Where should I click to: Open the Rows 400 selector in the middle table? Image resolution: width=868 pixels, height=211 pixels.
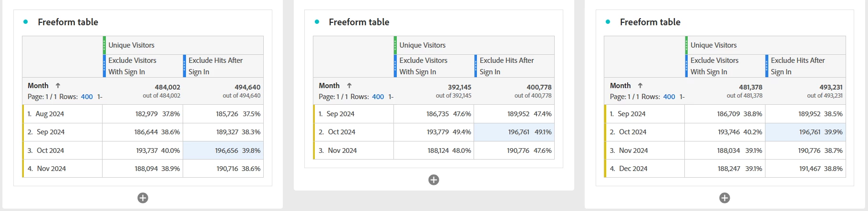378,97
